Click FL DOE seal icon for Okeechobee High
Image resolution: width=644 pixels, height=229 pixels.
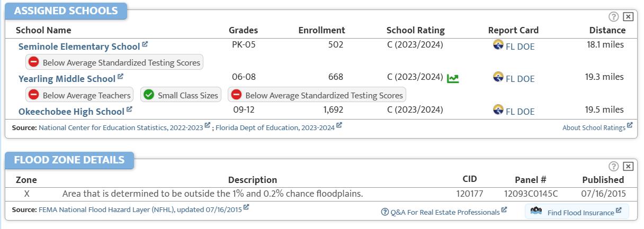coord(498,110)
